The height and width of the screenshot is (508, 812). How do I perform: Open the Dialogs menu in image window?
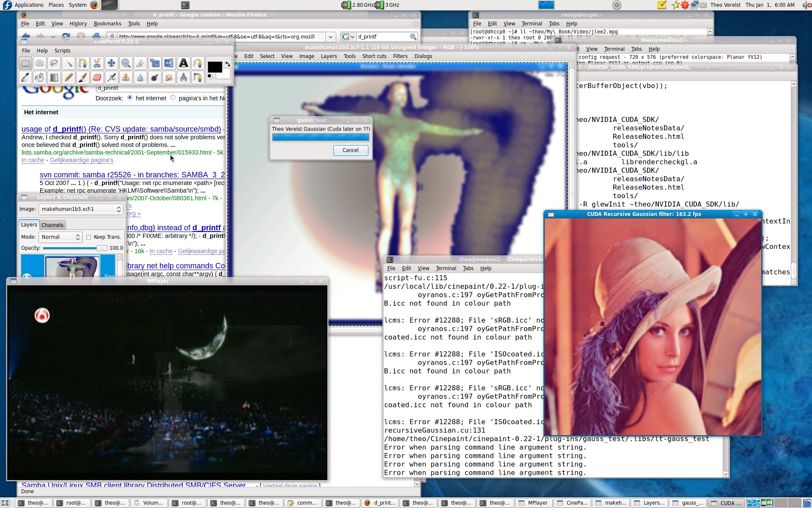pyautogui.click(x=423, y=56)
